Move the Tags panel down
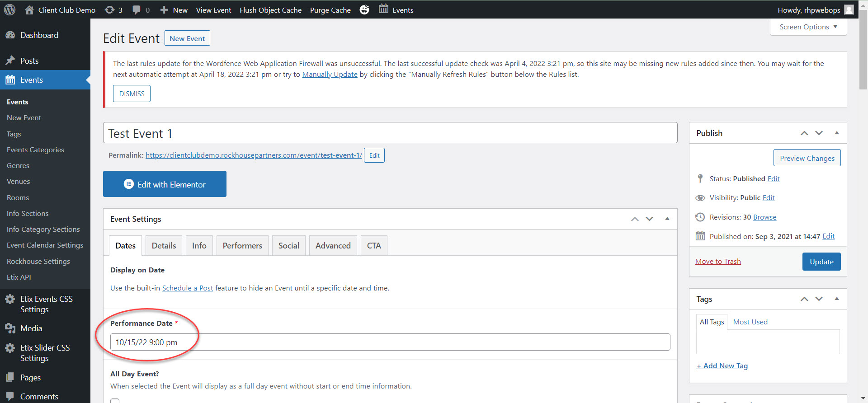868x403 pixels. point(819,299)
